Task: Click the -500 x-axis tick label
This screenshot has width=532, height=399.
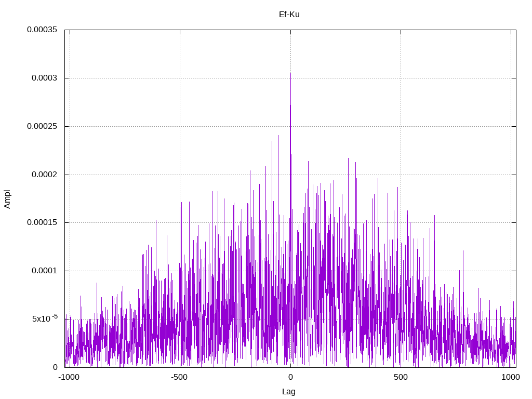Action: (x=179, y=377)
